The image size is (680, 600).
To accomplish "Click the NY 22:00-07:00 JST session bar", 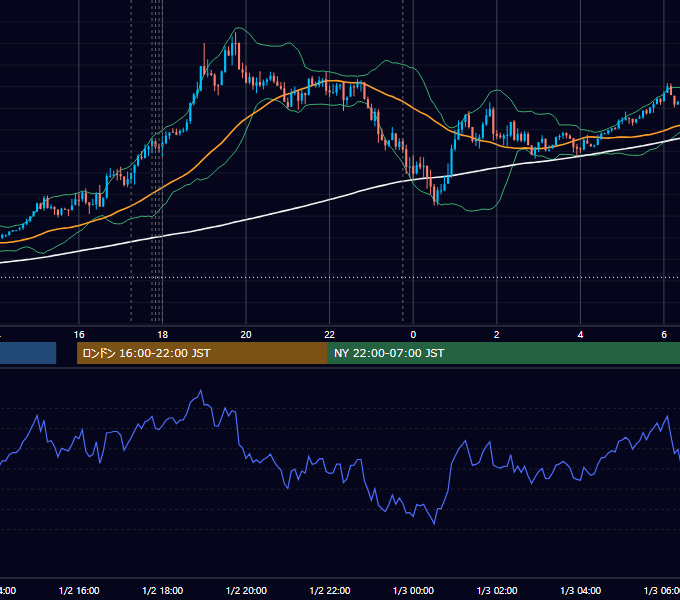I will tap(503, 353).
